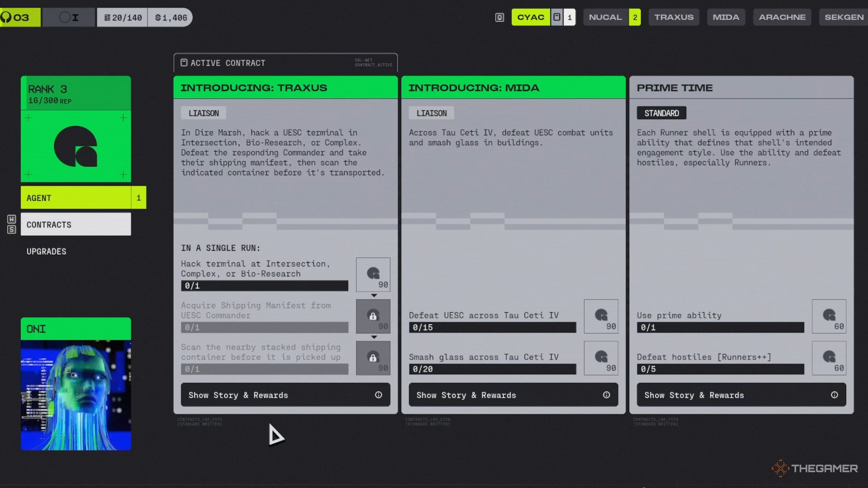Viewport: 868px width, 488px height.
Task: Switch to the TRAXUS faction tab
Action: [674, 17]
